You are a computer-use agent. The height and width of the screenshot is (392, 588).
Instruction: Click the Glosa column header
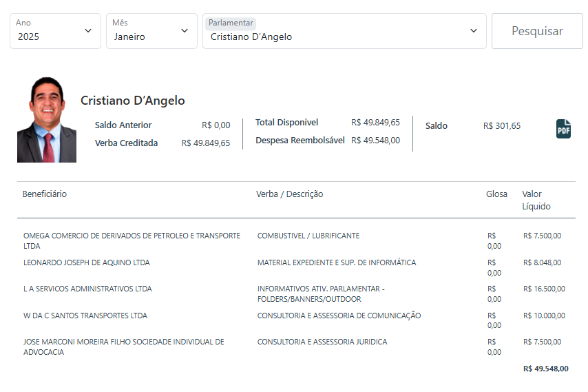click(x=496, y=194)
